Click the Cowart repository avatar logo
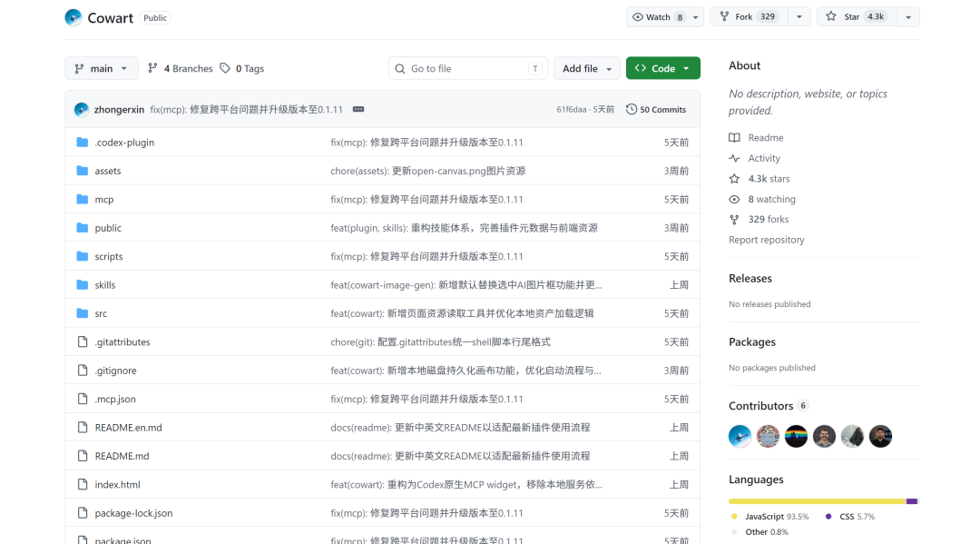Viewport: 980px width, 544px height. (73, 17)
